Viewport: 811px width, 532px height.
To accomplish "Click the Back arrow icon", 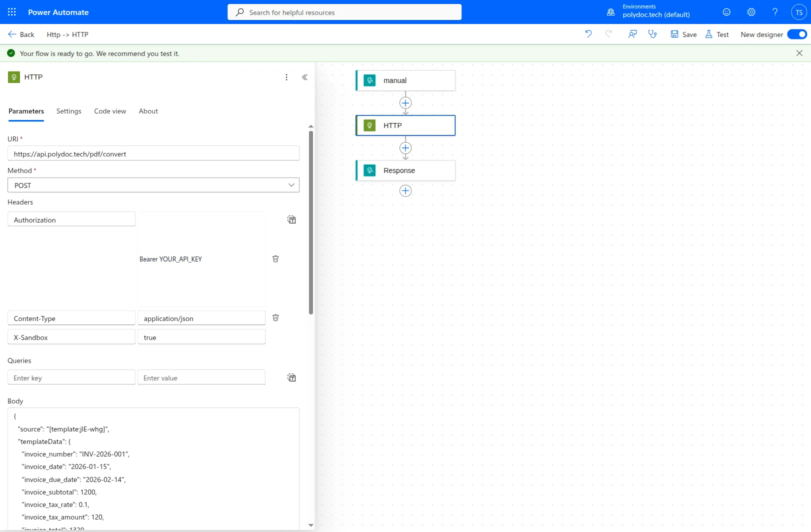I will point(12,34).
